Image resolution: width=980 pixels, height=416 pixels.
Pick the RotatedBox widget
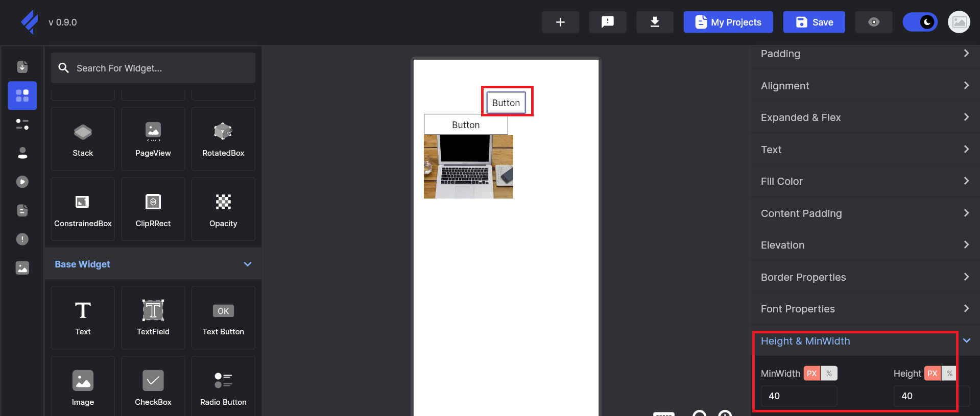[223, 139]
